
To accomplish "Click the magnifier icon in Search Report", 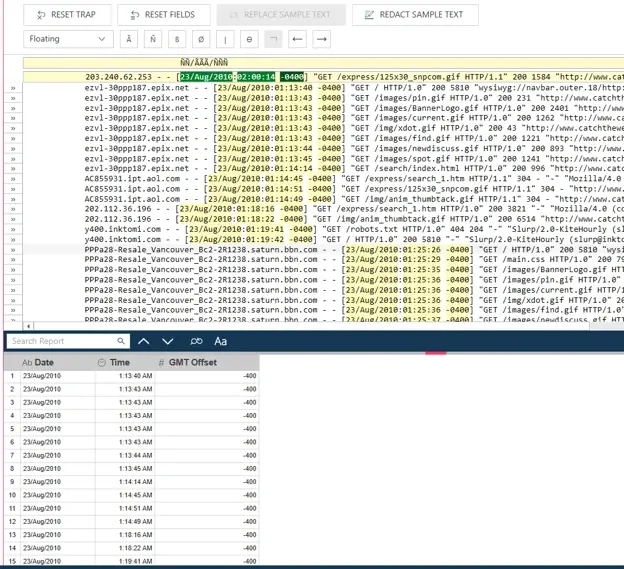I will click(121, 341).
